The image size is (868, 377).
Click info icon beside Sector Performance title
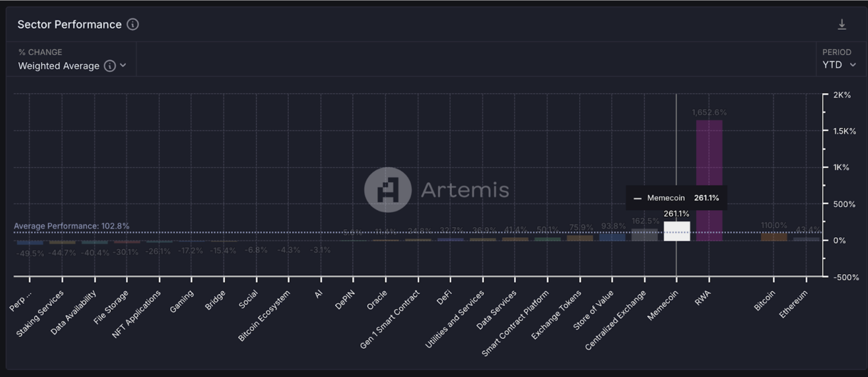click(x=133, y=25)
